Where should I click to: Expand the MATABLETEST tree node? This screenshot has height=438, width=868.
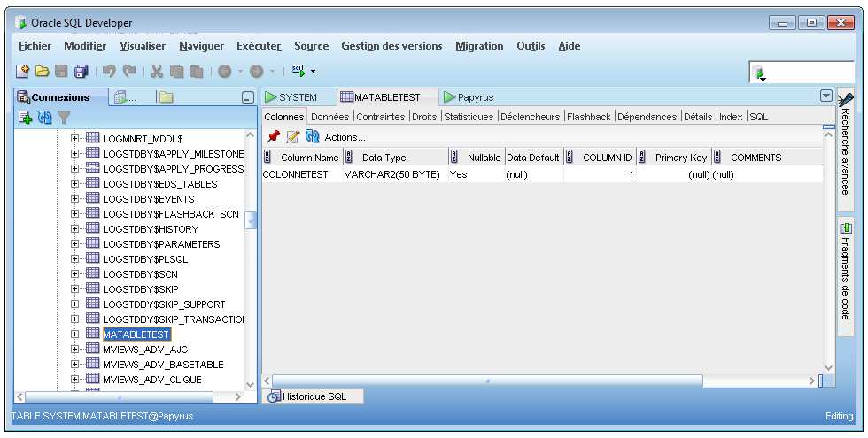[x=75, y=334]
